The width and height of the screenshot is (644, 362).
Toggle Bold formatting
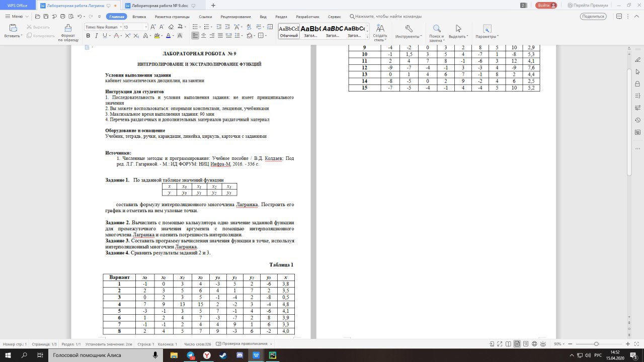(89, 36)
